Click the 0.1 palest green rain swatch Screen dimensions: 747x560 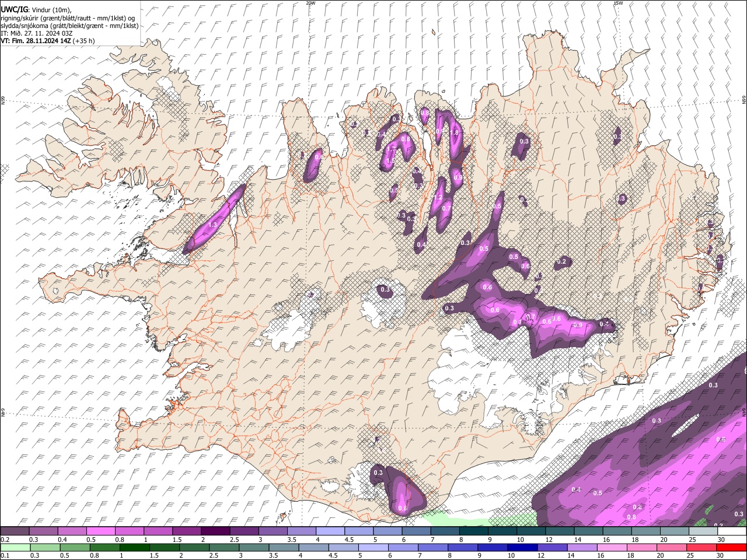click(15, 548)
